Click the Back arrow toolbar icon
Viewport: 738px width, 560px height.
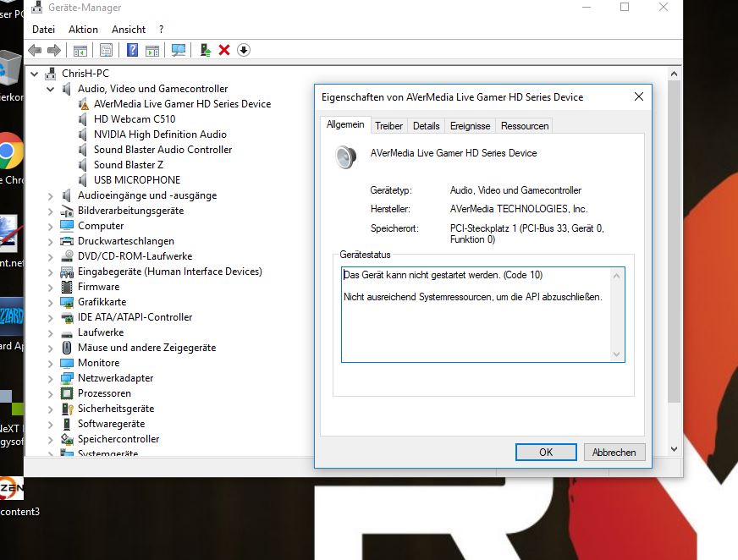[x=35, y=50]
